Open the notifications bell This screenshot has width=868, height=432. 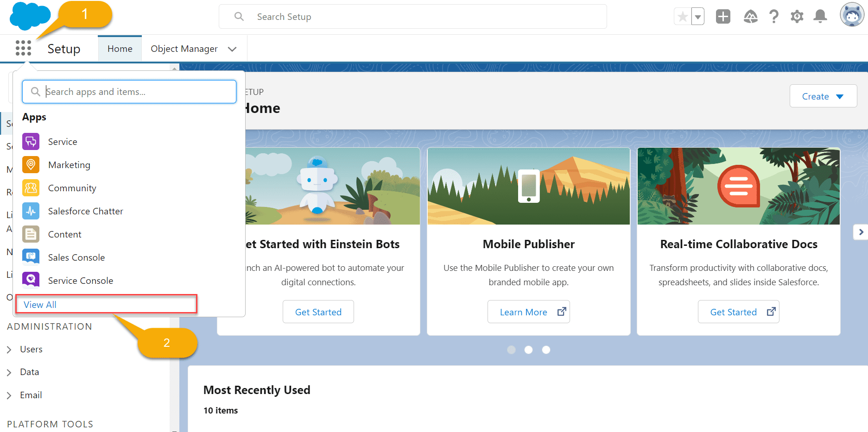(x=820, y=16)
